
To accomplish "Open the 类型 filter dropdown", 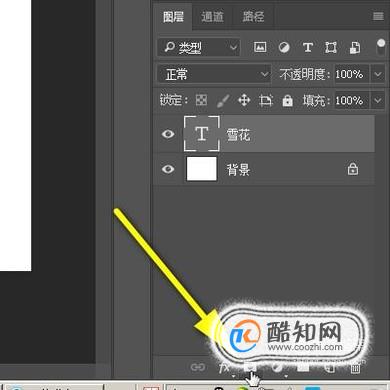I will 199,47.
